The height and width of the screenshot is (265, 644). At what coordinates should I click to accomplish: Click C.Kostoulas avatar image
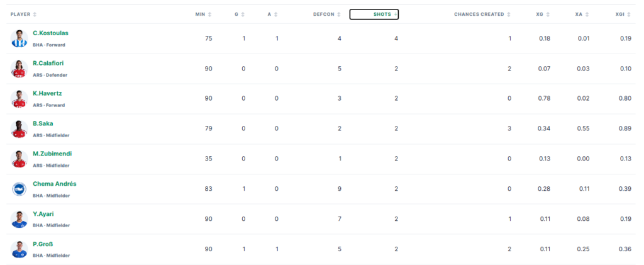19,38
